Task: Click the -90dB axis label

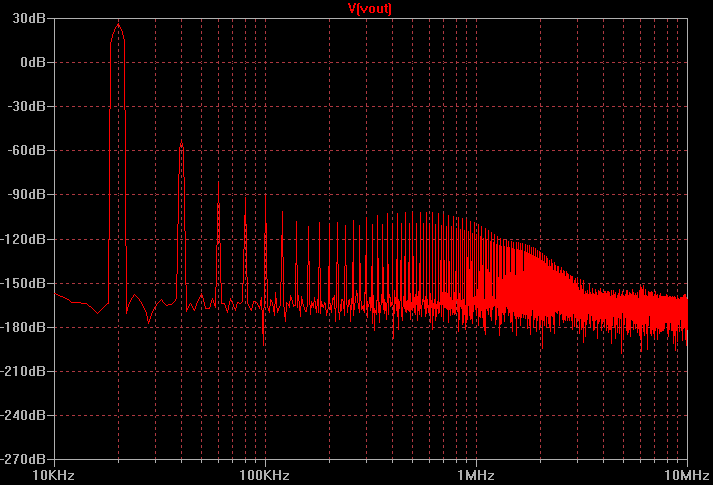Action: [x=27, y=195]
